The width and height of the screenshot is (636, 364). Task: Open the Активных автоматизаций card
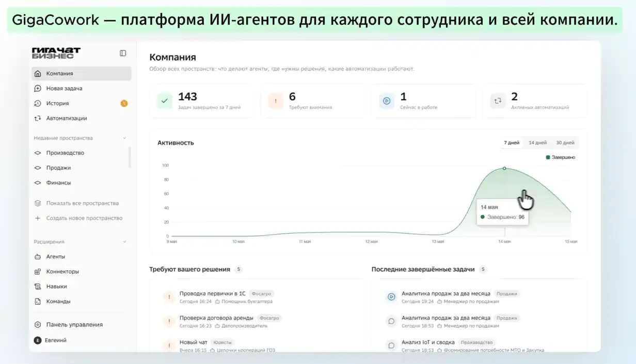point(535,101)
